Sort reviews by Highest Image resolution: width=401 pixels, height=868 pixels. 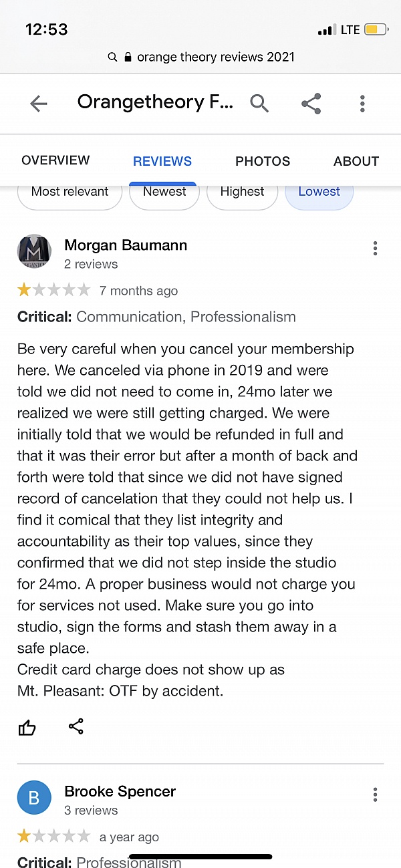coord(242,192)
